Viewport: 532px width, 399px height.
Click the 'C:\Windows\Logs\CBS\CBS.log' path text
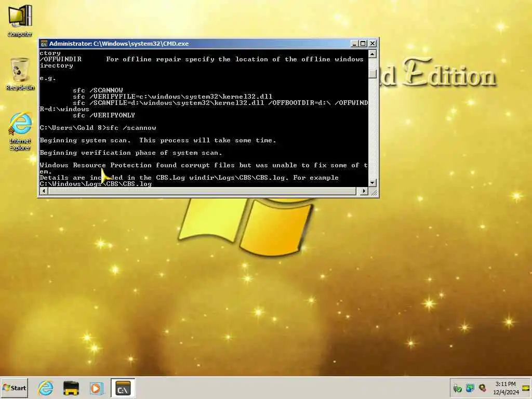[96, 184]
